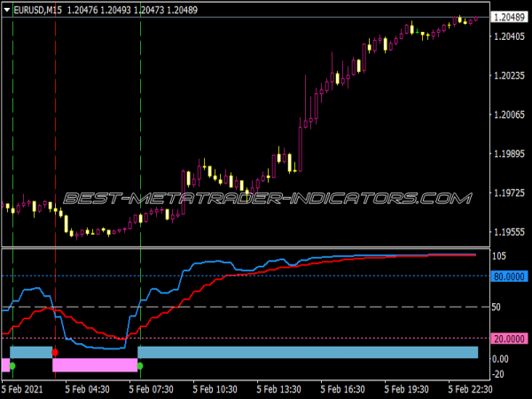Viewport: 532px width, 399px height.
Task: Select the first green dashed vertical line
Action: pyautogui.click(x=13, y=133)
